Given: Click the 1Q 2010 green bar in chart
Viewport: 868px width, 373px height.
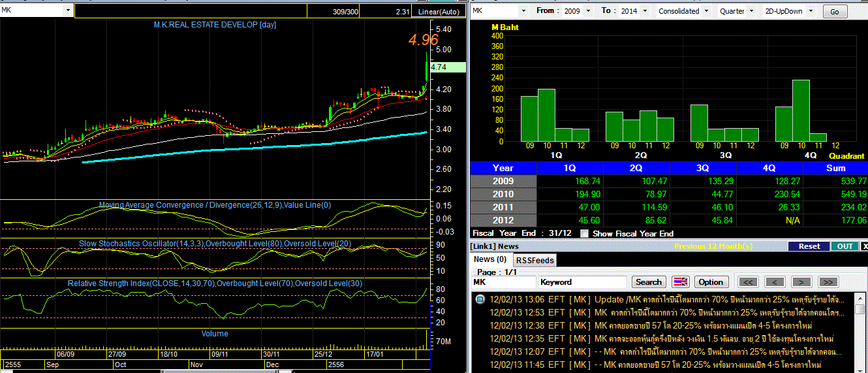Looking at the screenshot, I should 546,115.
